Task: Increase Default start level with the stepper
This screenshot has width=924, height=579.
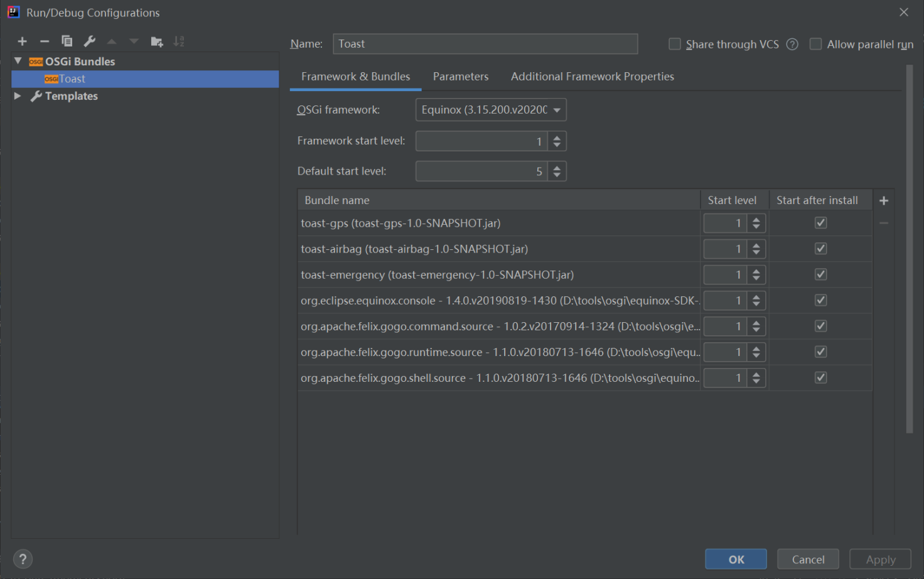Action: 557,167
